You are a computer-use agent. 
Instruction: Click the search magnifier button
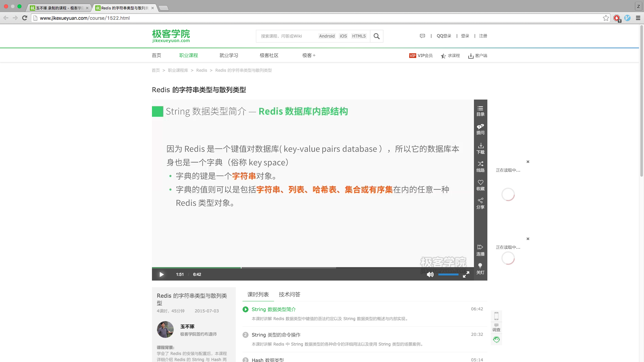click(376, 36)
